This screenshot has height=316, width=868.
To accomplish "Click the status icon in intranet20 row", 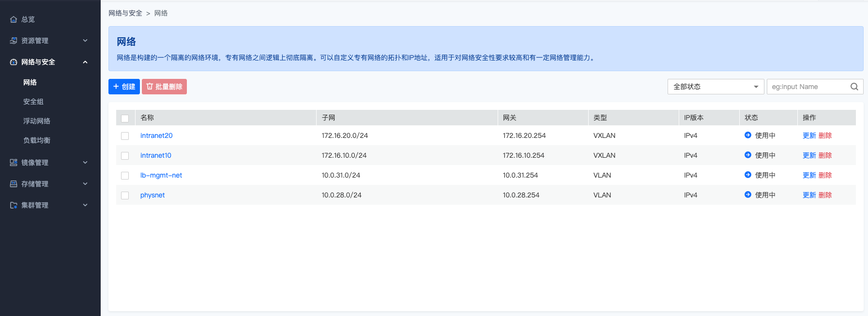I will point(747,135).
